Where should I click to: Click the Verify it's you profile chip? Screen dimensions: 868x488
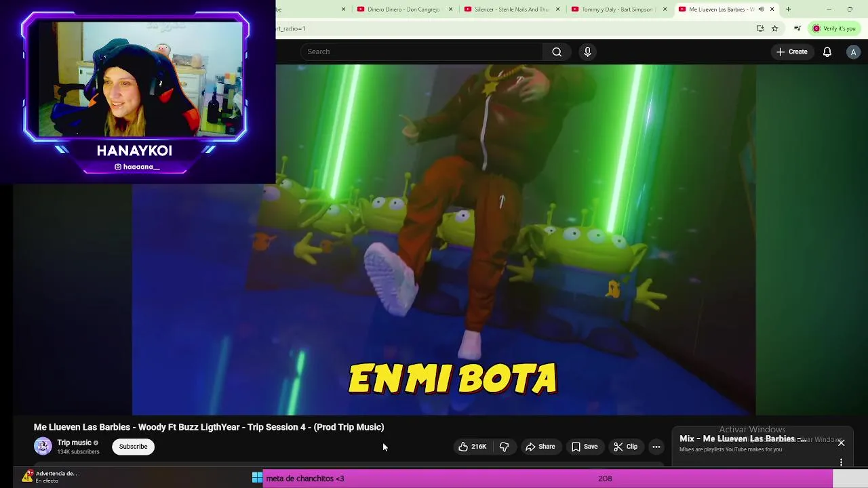click(834, 28)
